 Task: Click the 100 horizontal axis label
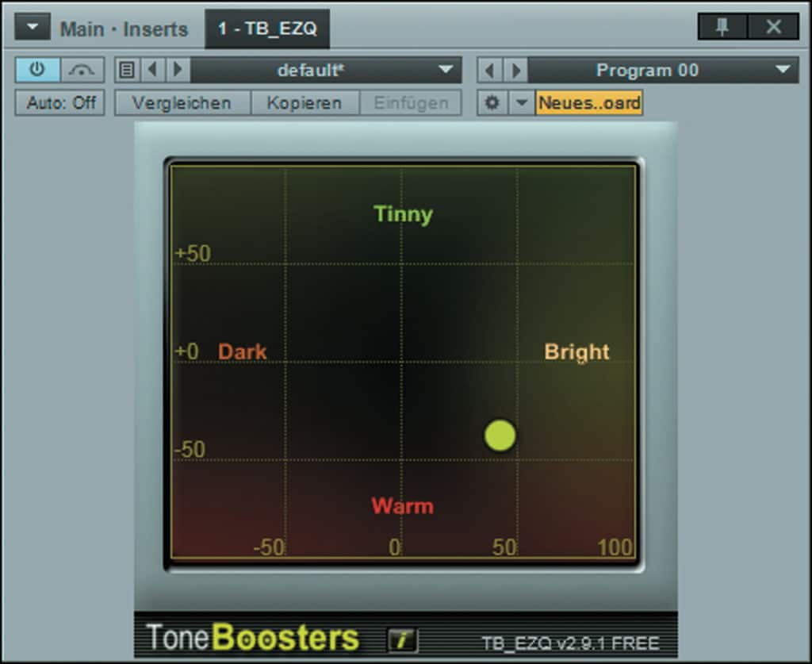615,547
